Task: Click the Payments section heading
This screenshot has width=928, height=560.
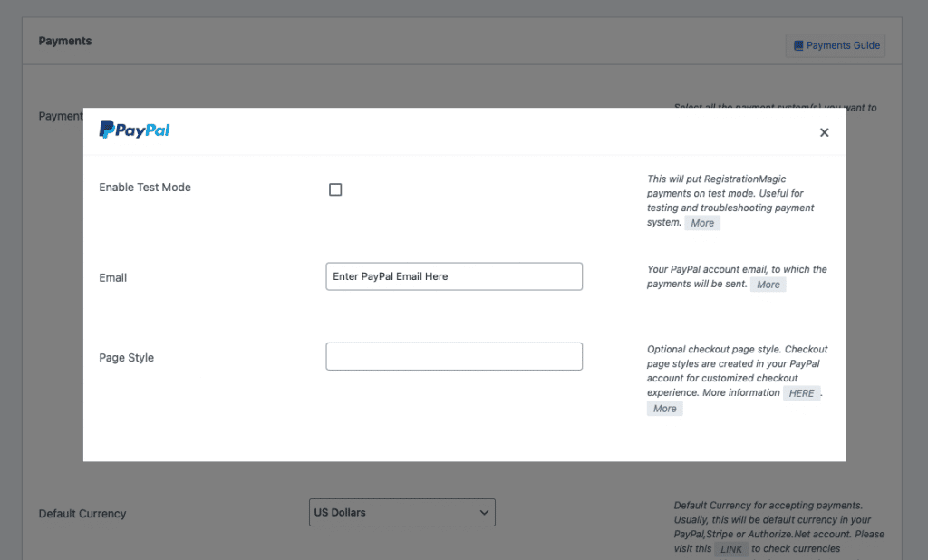Action: coord(64,41)
